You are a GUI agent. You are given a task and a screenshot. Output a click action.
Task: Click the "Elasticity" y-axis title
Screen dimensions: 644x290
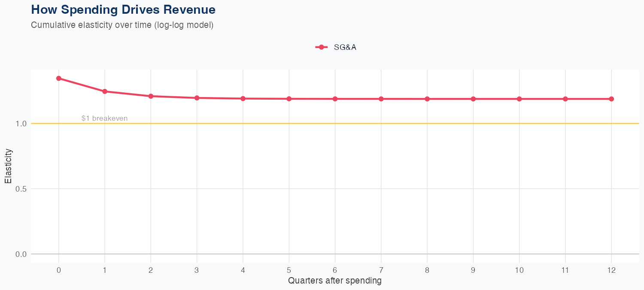coord(8,166)
